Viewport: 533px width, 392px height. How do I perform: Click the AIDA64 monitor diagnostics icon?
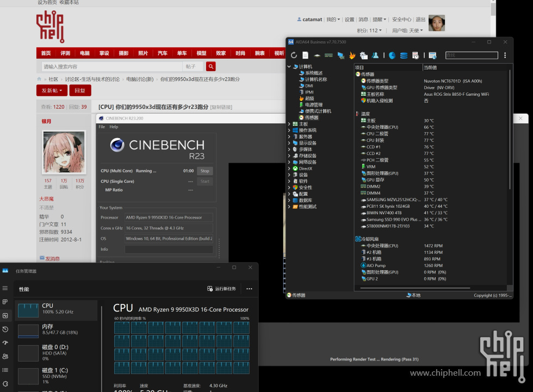(x=340, y=55)
